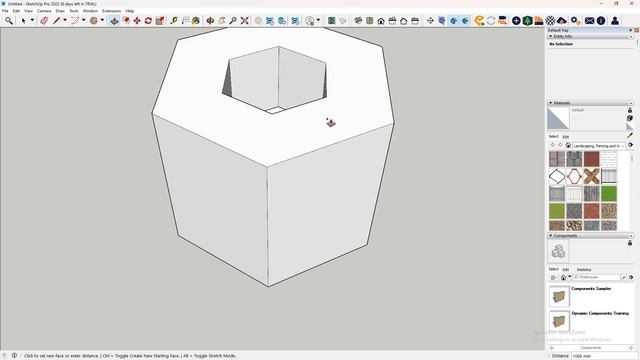
Task: Open the Search SketchUp magnifier tool
Action: (9, 20)
